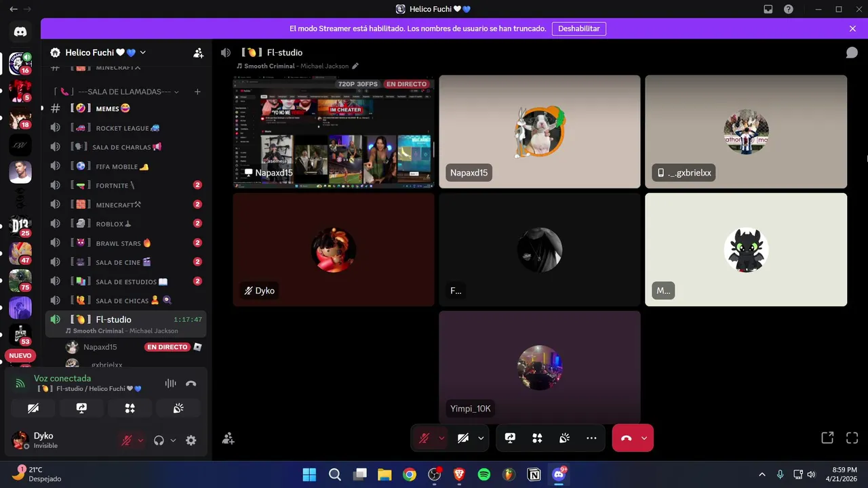Hang up with the red disconnect button

coord(626,439)
